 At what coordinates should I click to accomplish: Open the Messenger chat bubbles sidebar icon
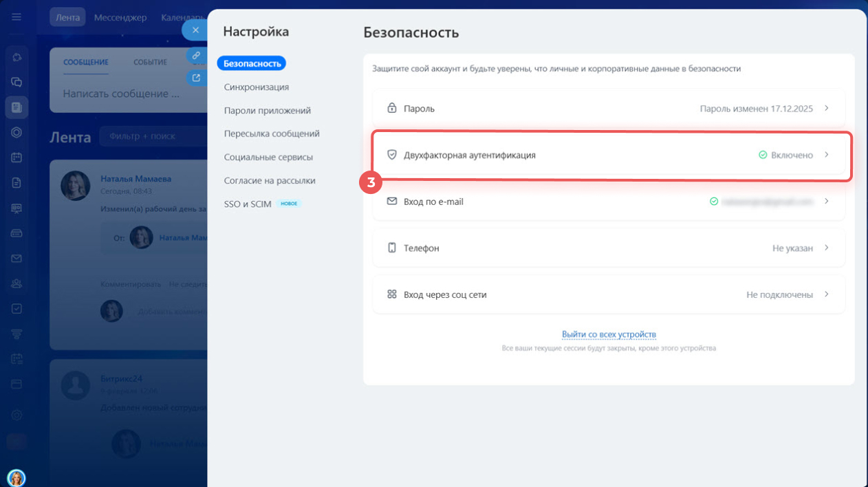point(17,82)
